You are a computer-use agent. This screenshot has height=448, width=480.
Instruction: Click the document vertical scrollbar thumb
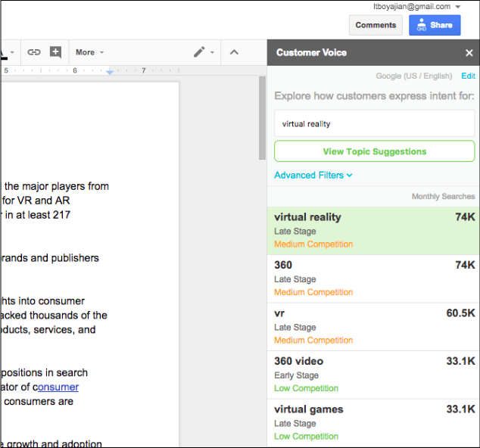[262, 118]
